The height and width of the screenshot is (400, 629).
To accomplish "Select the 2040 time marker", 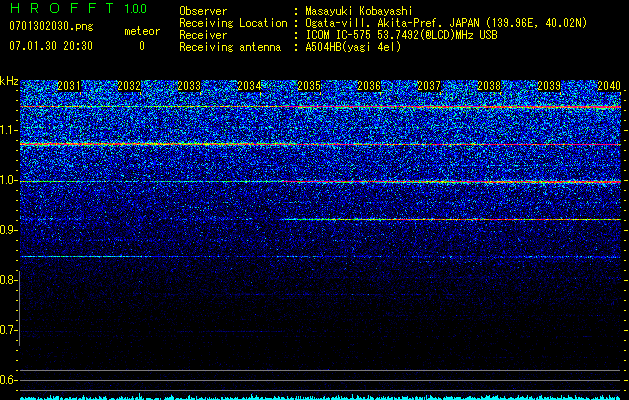I will click(609, 86).
